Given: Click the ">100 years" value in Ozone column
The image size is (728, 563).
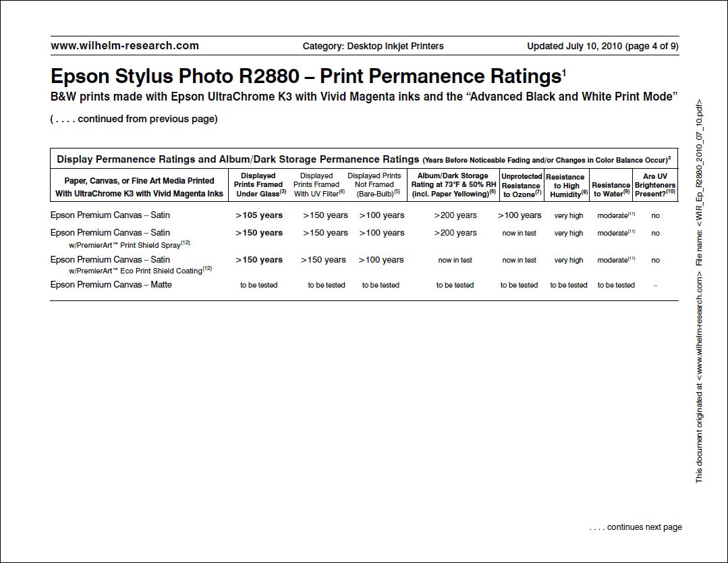Looking at the screenshot, I should click(520, 215).
